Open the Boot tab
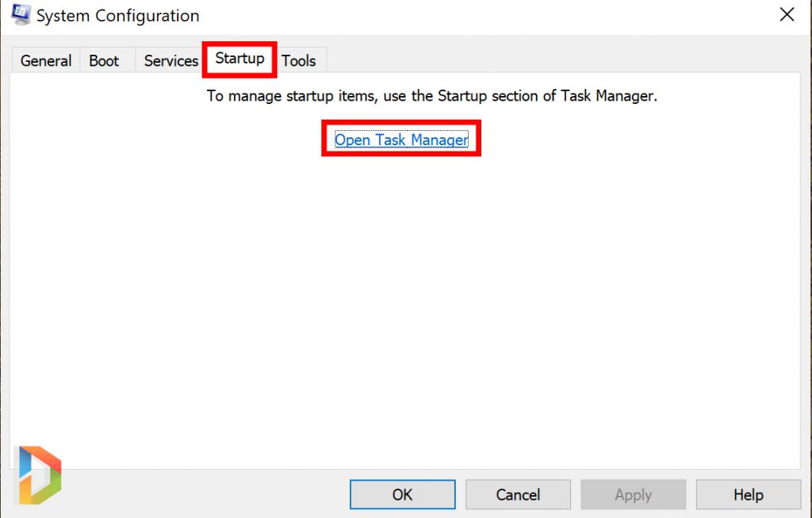Image resolution: width=812 pixels, height=518 pixels. pyautogui.click(x=104, y=61)
